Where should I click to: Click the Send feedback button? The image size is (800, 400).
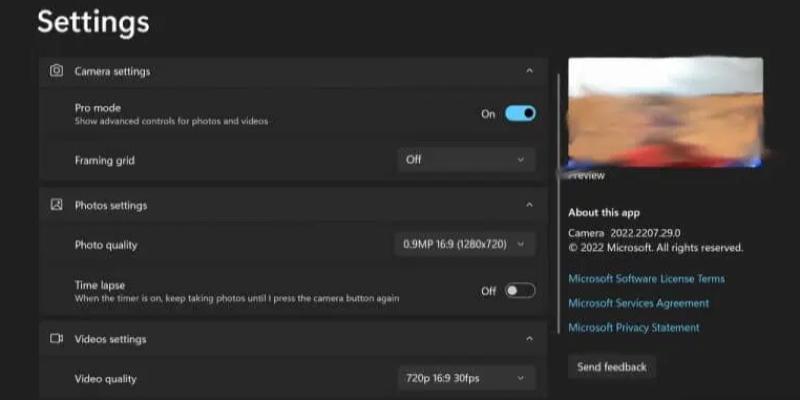click(612, 367)
